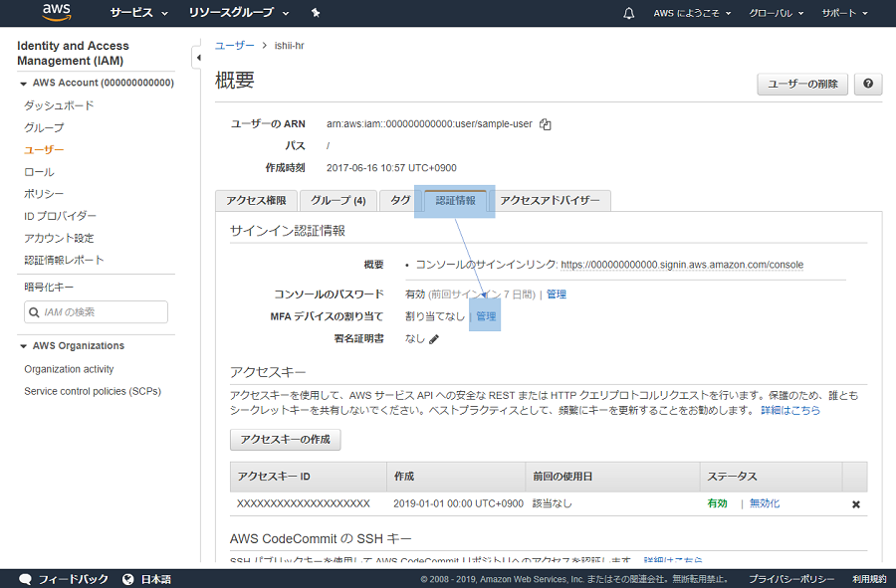Open ID プロバイダー in the sidebar

pos(60,216)
